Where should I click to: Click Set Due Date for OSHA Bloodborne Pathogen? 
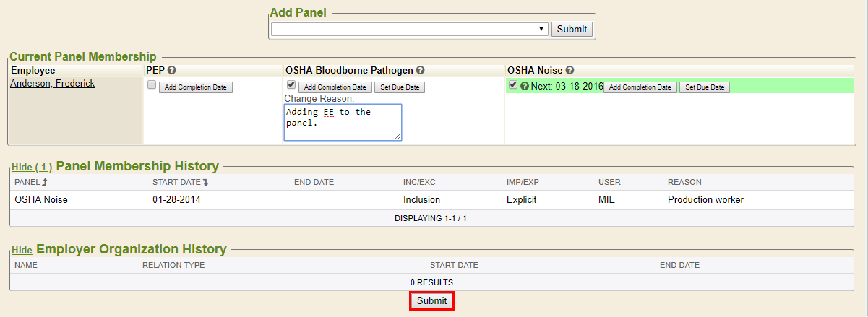click(x=400, y=87)
